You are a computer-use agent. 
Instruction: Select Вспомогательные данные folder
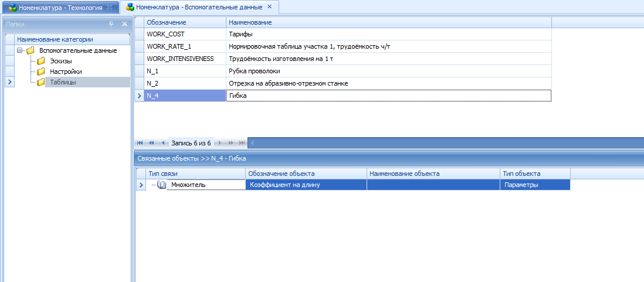pyautogui.click(x=78, y=50)
